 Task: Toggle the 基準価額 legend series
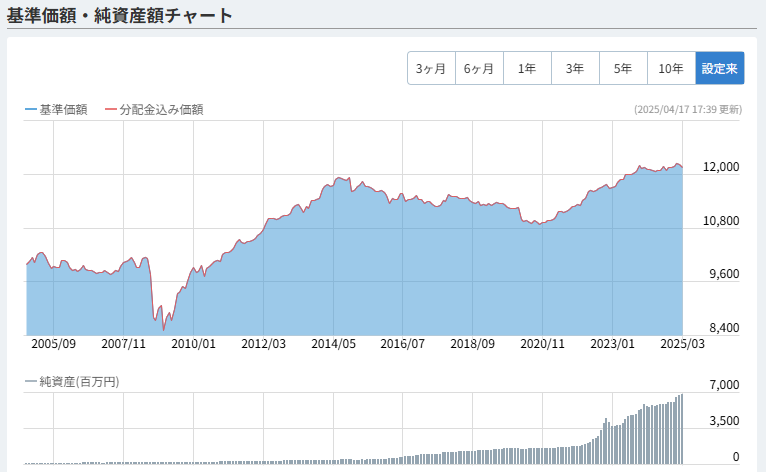56,109
